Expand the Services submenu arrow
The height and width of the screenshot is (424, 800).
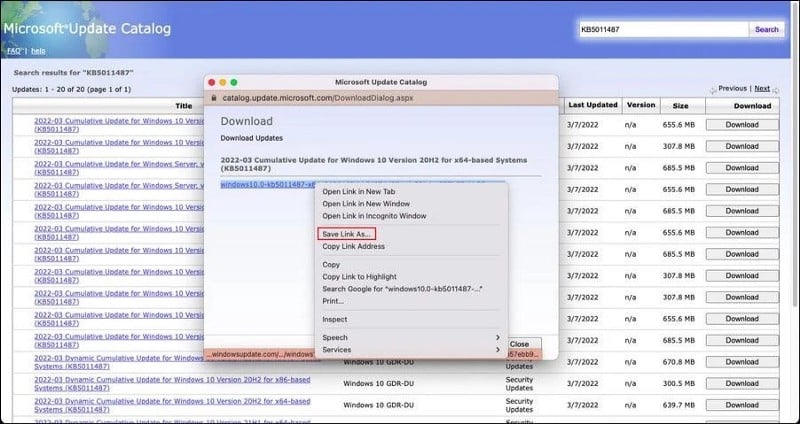point(497,350)
